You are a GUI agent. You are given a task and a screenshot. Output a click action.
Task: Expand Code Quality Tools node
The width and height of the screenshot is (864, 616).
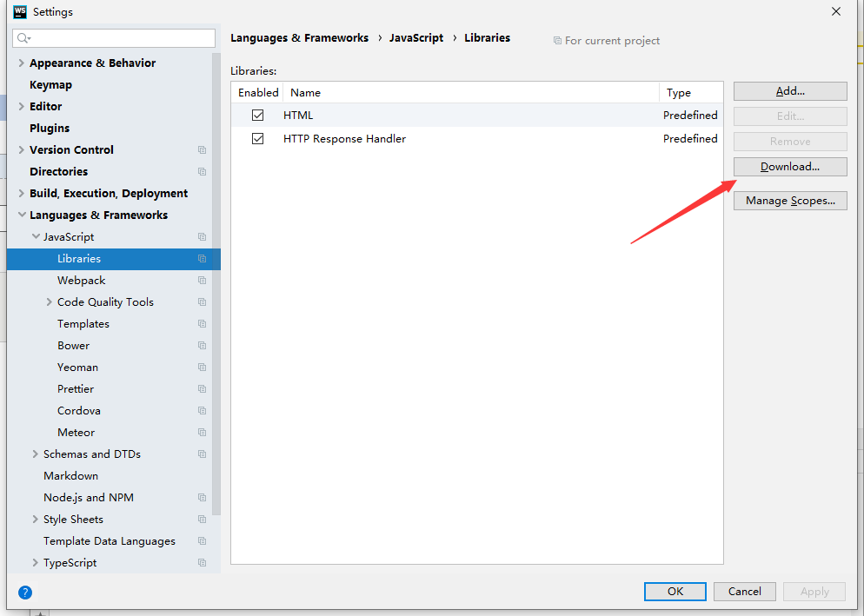49,302
